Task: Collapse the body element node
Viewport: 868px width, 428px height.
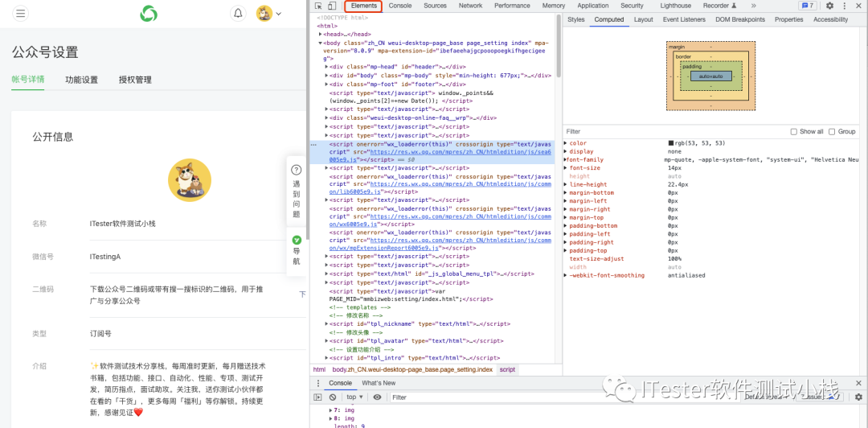Action: coord(321,43)
